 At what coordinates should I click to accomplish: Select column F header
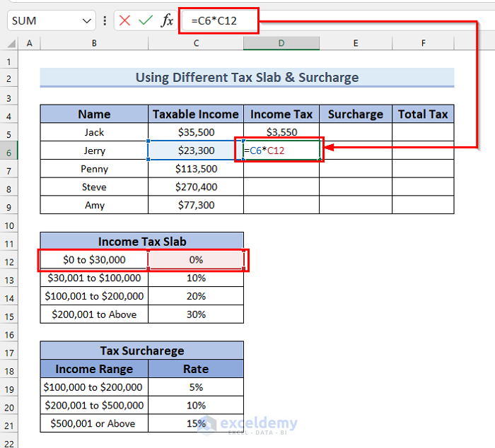pyautogui.click(x=423, y=43)
